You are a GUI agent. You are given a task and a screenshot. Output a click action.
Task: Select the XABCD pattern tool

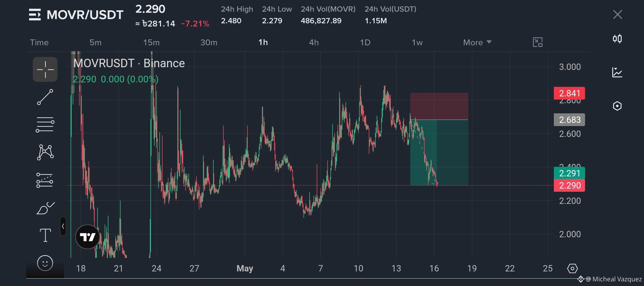point(45,152)
